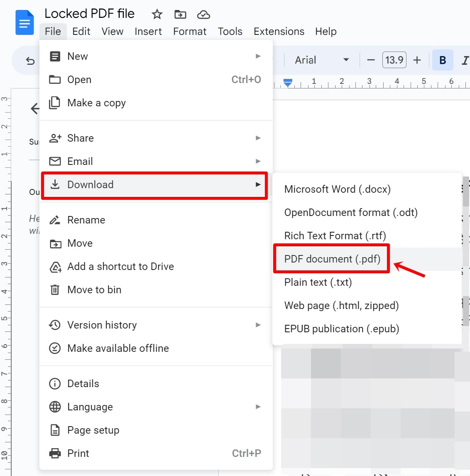The image size is (470, 476).
Task: Select the Print option with printer icon
Action: 78,453
